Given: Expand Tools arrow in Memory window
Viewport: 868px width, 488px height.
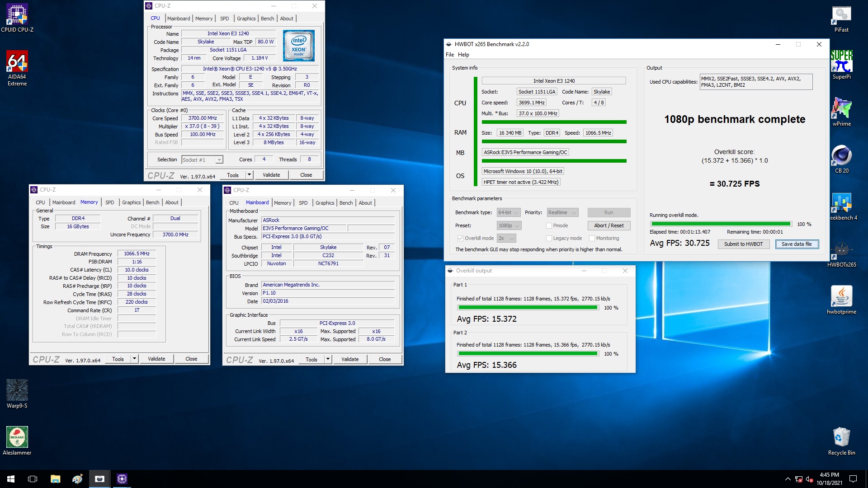Looking at the screenshot, I should (134, 359).
